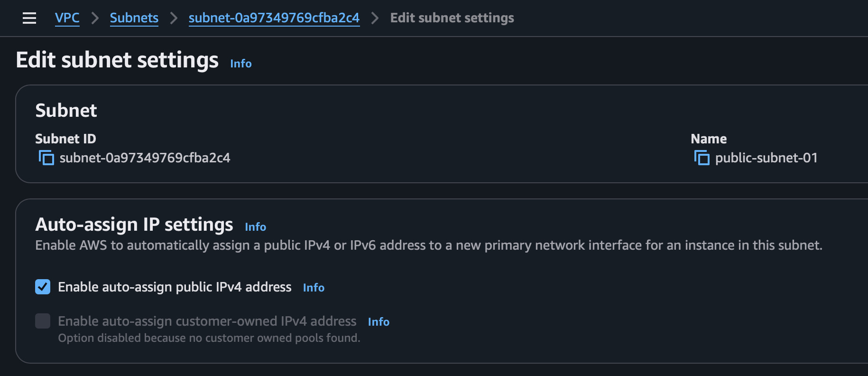Show Info for Auto-assign IP settings
The height and width of the screenshot is (376, 868).
pyautogui.click(x=255, y=227)
